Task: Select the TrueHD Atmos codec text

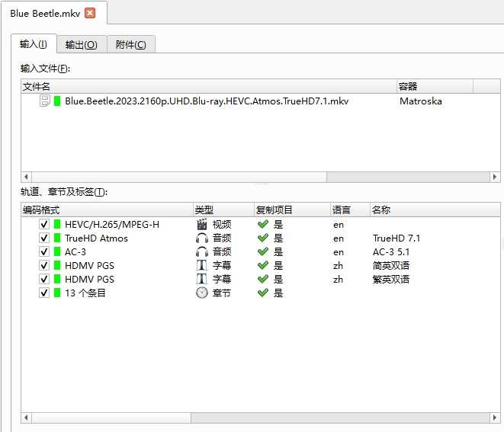Action: (x=96, y=238)
